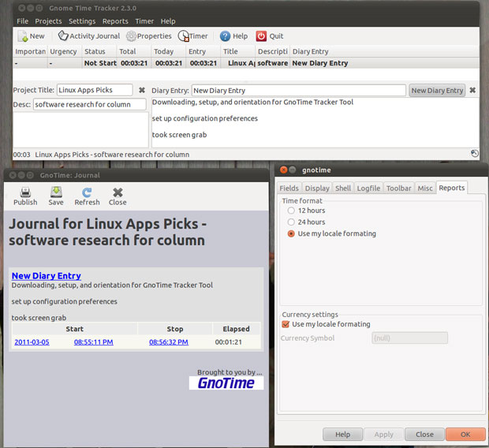Screen dimensions: 489x448
Task: Click into the Project Title input field
Action: click(95, 90)
